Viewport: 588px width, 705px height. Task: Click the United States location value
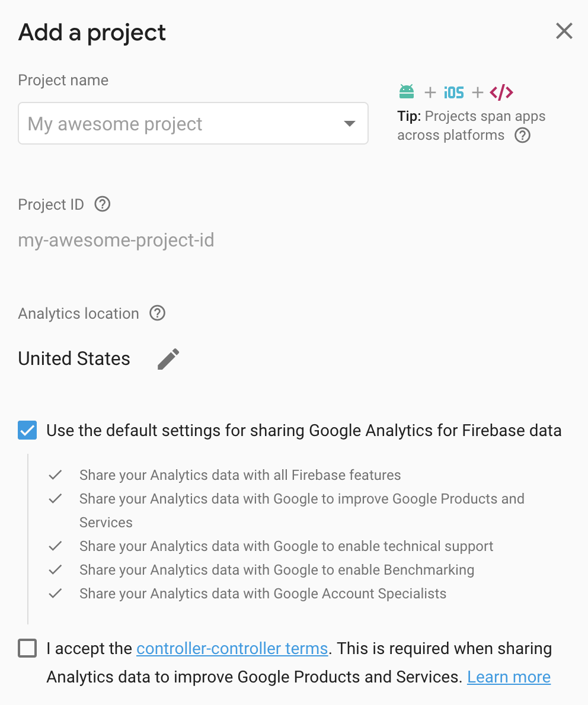(74, 359)
